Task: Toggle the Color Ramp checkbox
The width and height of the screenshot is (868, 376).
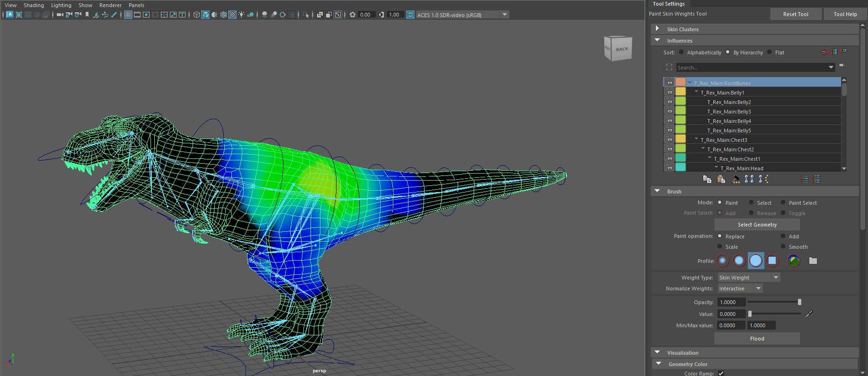Action: click(721, 373)
